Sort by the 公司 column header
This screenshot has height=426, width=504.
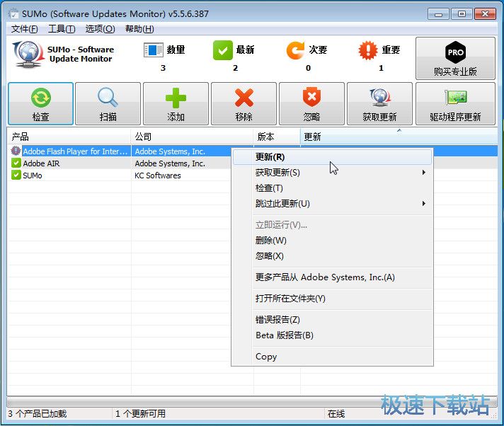click(193, 137)
